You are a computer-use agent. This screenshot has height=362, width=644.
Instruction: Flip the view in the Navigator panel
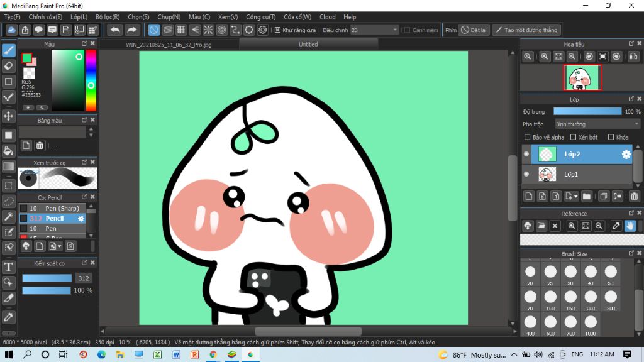coord(633,57)
